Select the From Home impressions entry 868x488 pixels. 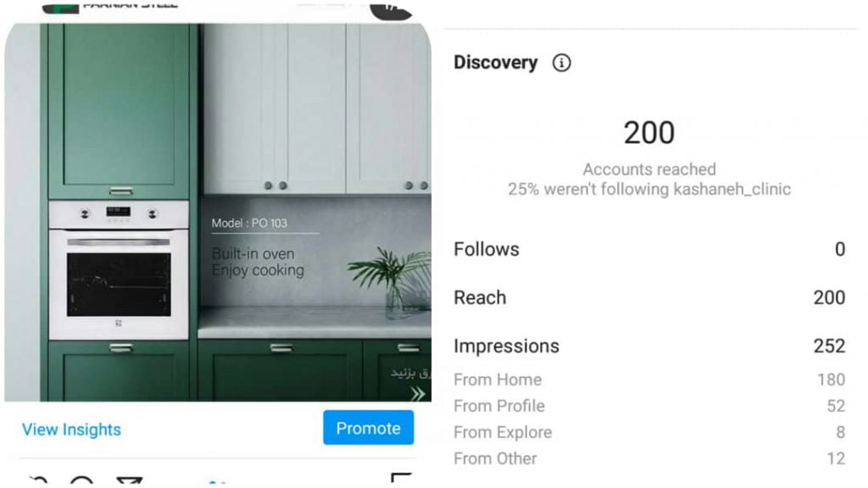tap(649, 380)
